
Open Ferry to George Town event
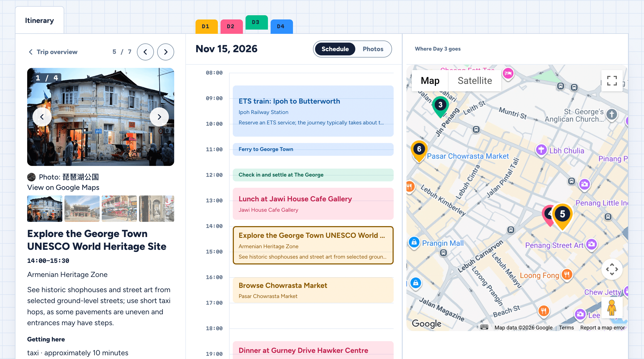(313, 149)
